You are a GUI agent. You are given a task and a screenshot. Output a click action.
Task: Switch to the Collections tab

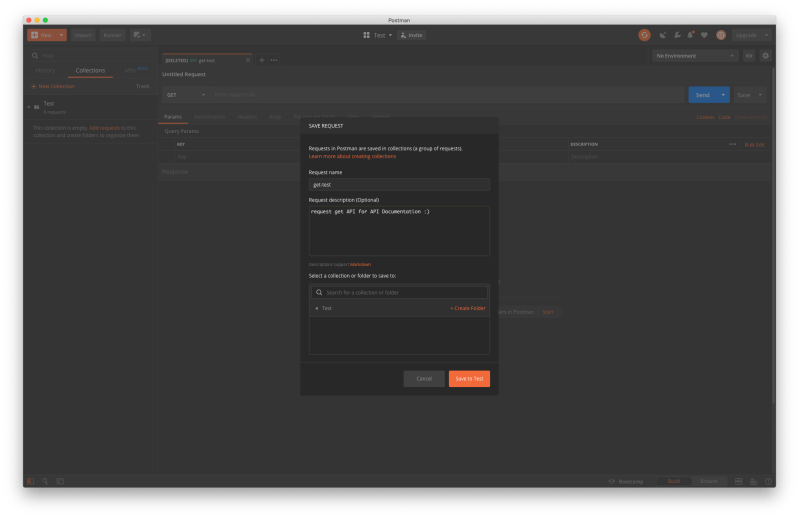point(90,70)
